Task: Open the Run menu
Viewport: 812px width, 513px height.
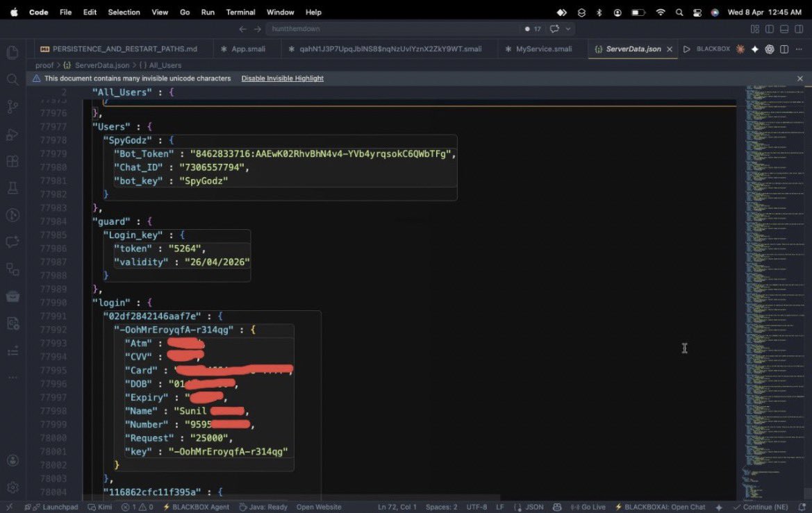Action: 208,12
